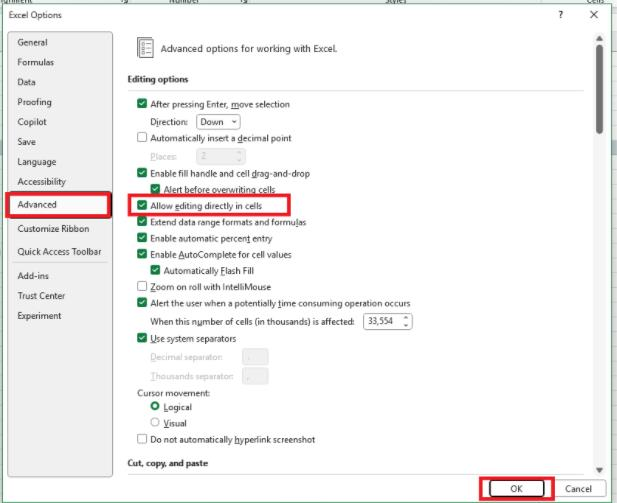Go to the Proofing category
Viewport: 617px width, 503px height.
pyautogui.click(x=34, y=102)
